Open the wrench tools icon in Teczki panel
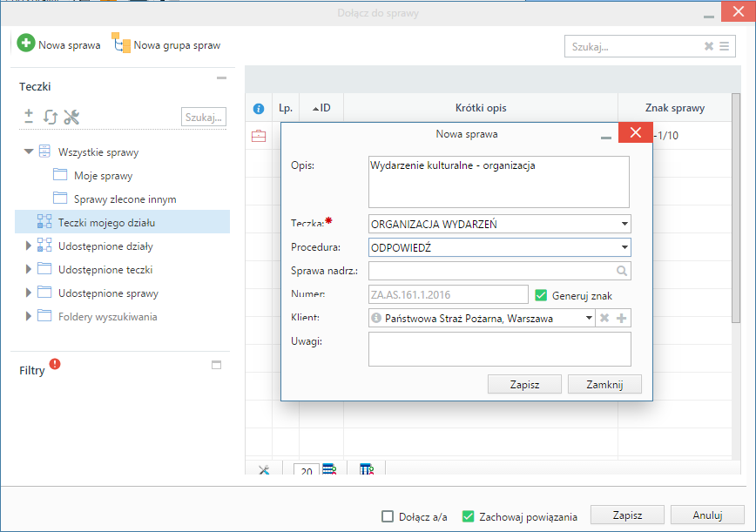Viewport: 756px width, 532px height. (71, 117)
